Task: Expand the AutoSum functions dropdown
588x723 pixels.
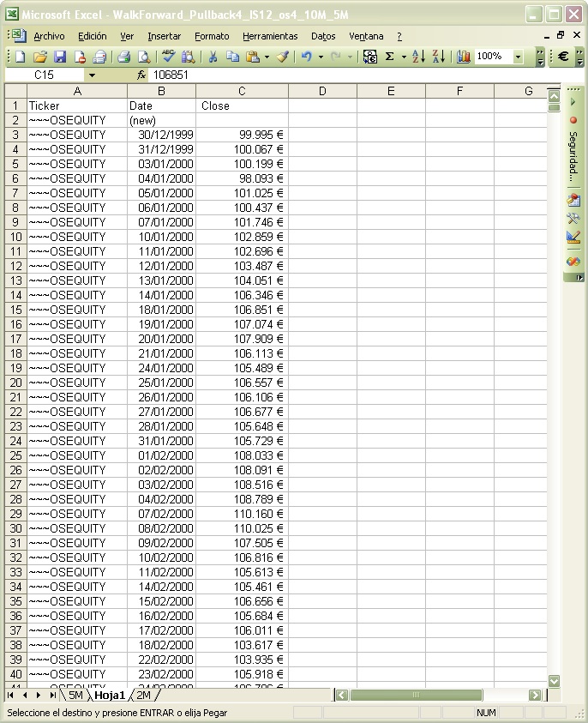Action: pos(404,57)
